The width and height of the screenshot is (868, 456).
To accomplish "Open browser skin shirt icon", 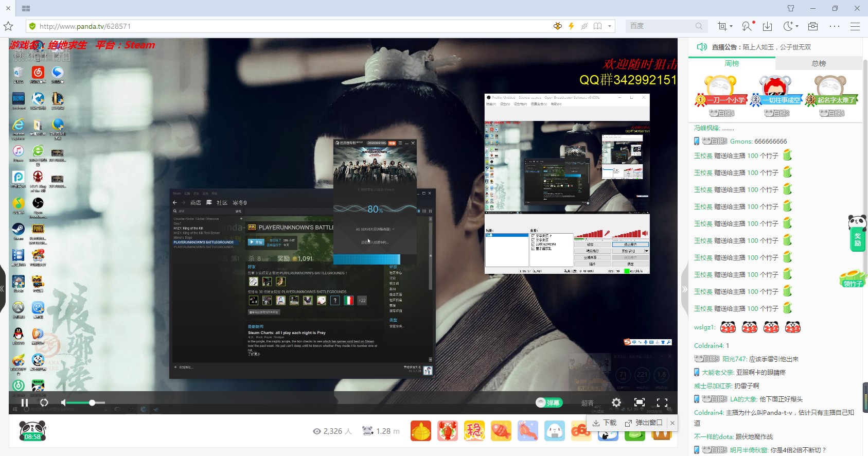I will (x=791, y=8).
